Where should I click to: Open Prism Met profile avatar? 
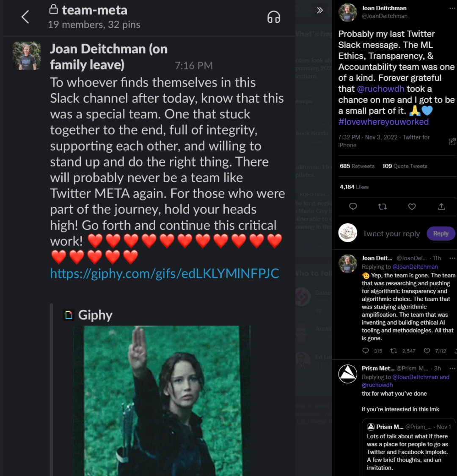pos(347,374)
